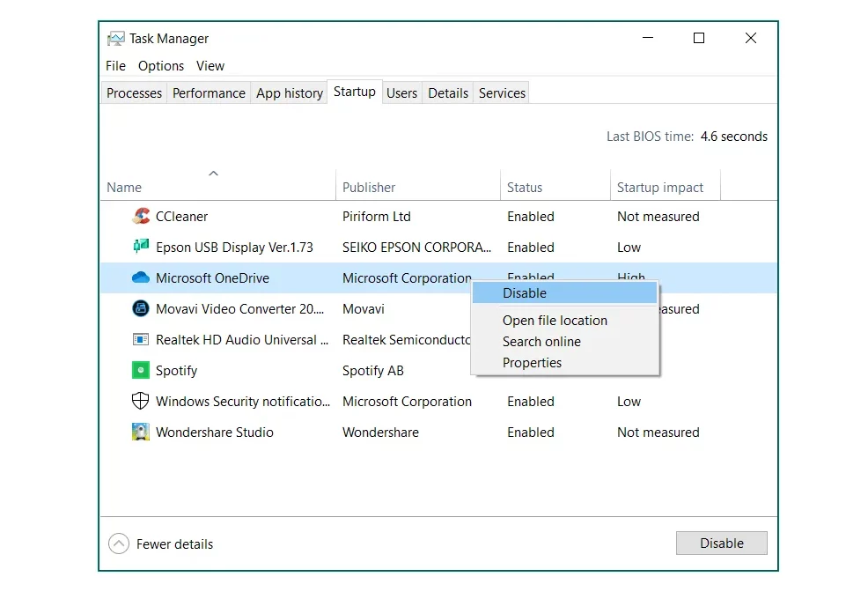Viewport: 868px width, 599px height.
Task: Switch to the Processes tab
Action: [x=134, y=93]
